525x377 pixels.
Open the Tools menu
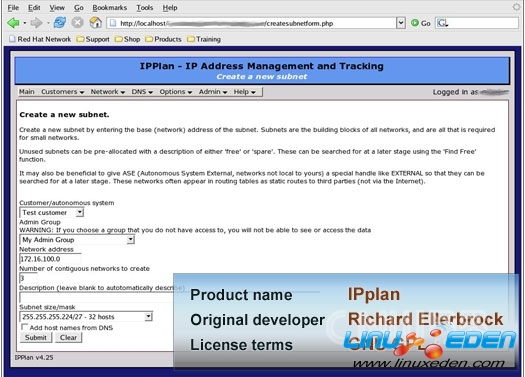tap(145, 7)
